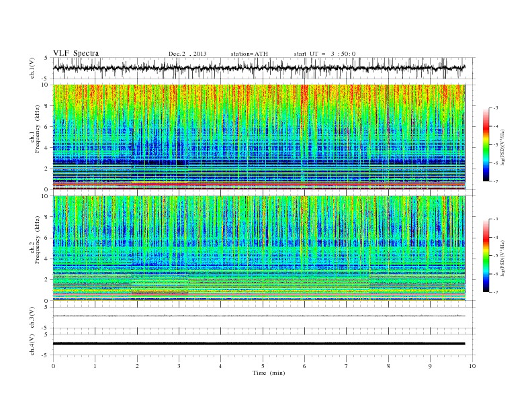Image resolution: width=532 pixels, height=411 pixels.
Task: Click the ch.3 flat waveform trace
Action: pyautogui.click(x=259, y=316)
